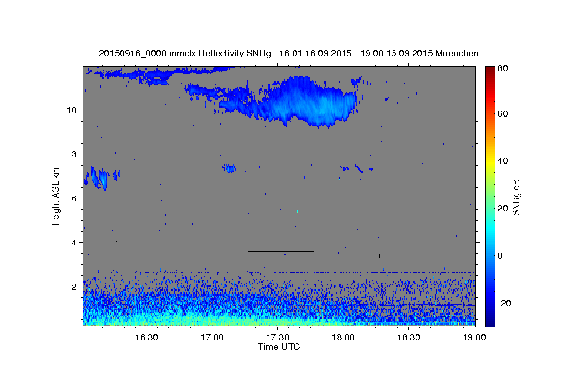Screen dimensions: 588x392
Task: Click the 18:30 time tick label
Action: tap(409, 338)
